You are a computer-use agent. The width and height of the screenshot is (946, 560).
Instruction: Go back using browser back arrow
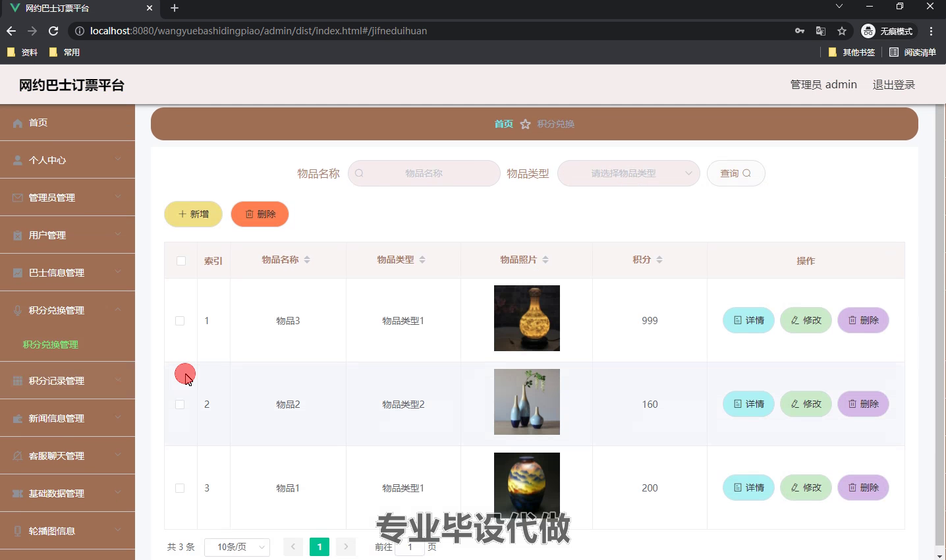pos(11,31)
